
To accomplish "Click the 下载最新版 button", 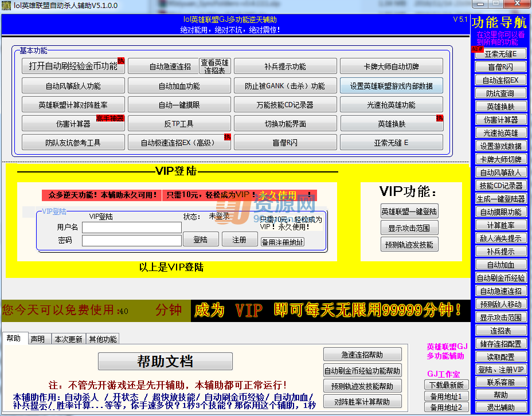I will point(447,385).
